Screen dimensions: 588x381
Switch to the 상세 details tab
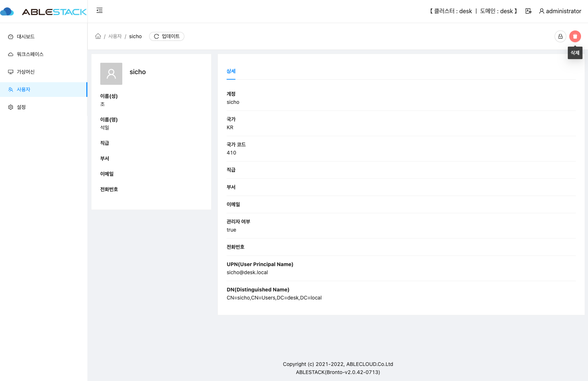point(231,71)
